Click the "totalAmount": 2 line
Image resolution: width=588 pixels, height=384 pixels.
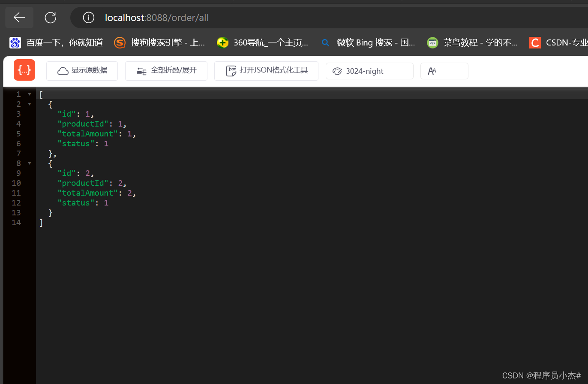point(97,193)
